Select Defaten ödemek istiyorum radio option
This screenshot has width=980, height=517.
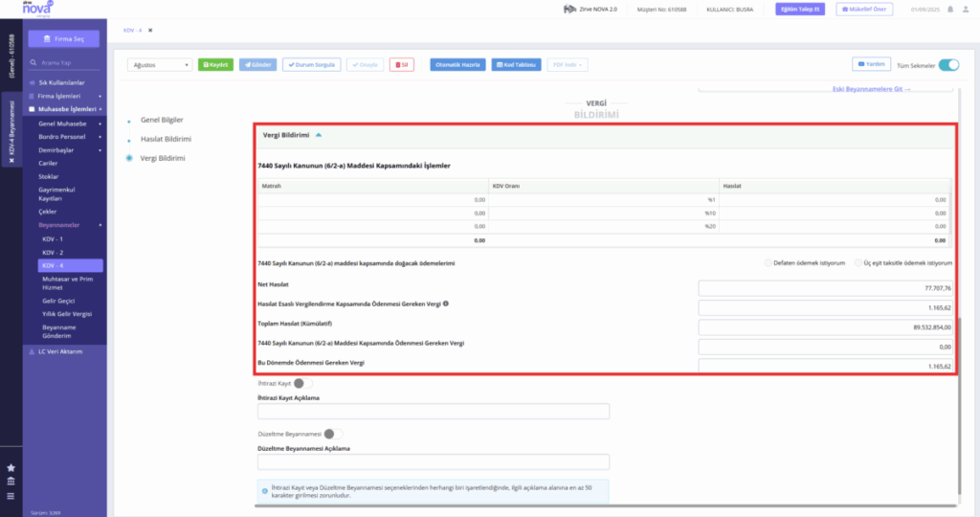coord(768,263)
